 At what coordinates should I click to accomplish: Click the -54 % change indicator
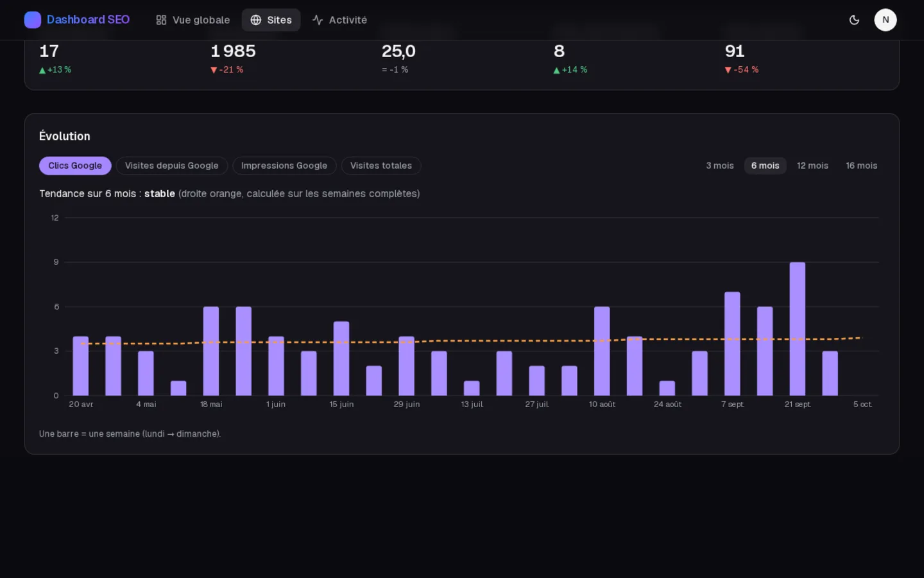click(742, 69)
